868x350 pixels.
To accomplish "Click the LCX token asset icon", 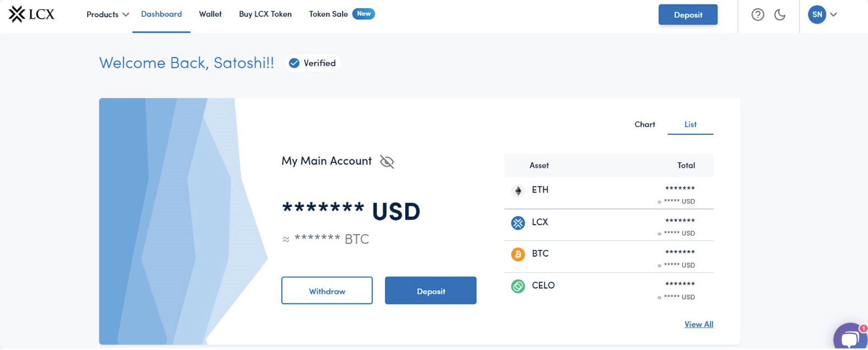I will pos(518,223).
